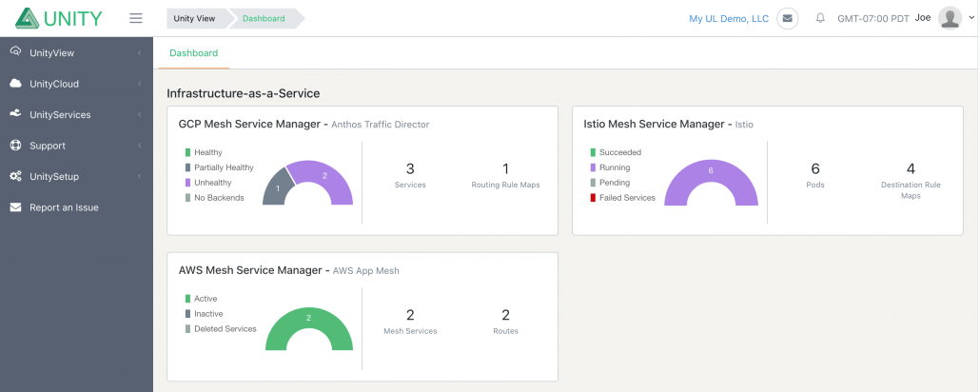Expand the UnityView sidebar chevron

[139, 53]
